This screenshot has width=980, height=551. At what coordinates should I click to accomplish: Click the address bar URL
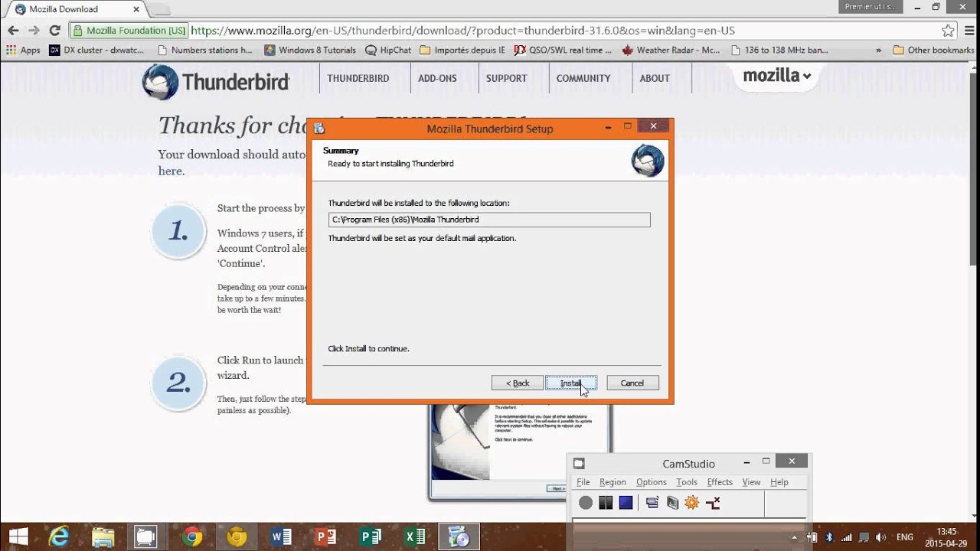[462, 31]
